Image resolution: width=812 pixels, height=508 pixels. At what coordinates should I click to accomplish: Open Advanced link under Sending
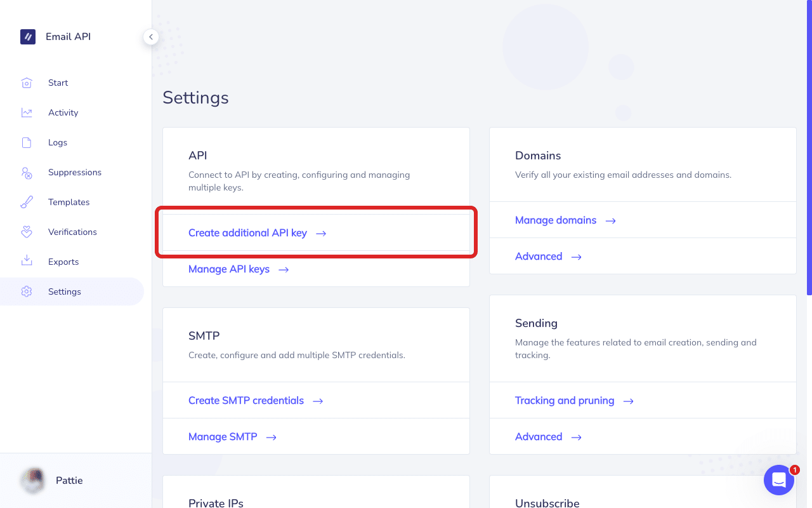coord(539,437)
